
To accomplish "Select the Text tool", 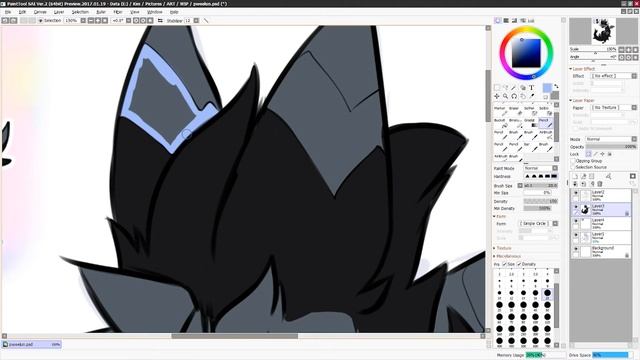I will 531,87.
